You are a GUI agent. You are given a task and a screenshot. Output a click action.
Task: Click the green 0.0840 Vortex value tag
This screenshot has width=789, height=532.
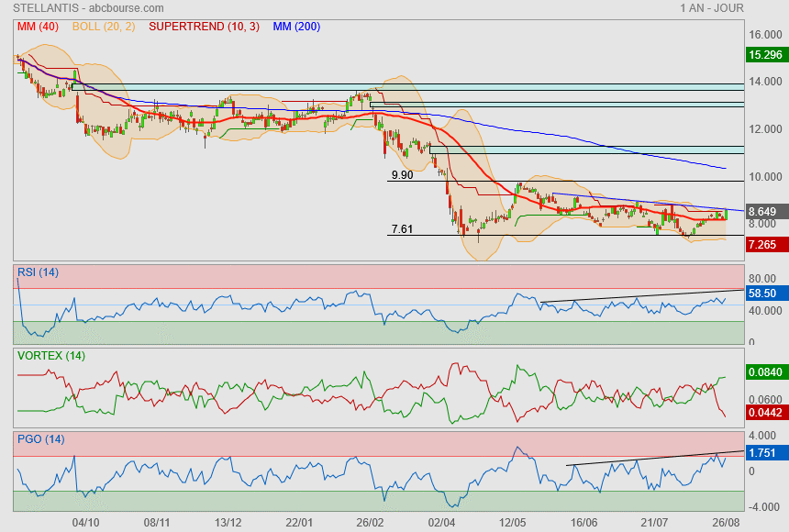pos(765,372)
